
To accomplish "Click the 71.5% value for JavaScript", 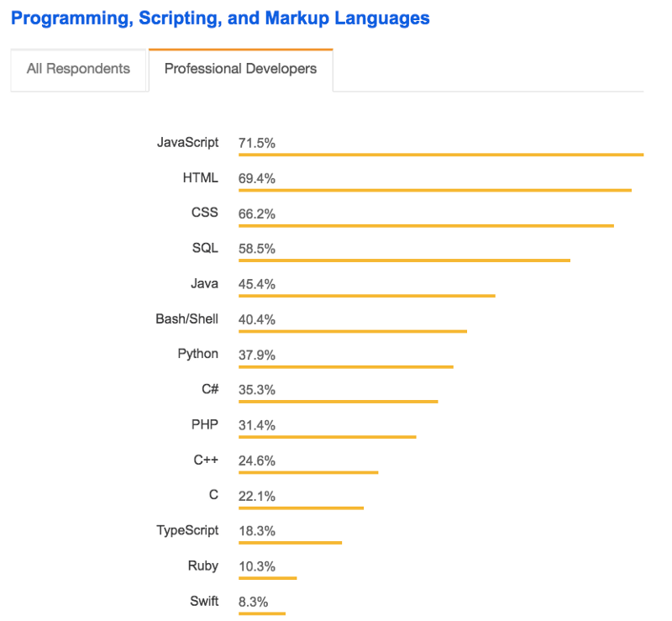I will tap(256, 143).
